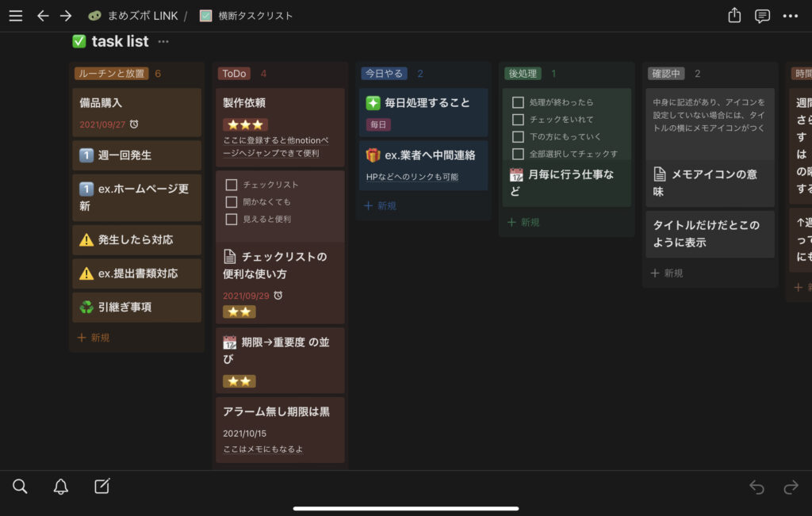Open the タイトルだけだとこのように表示 card

point(710,234)
